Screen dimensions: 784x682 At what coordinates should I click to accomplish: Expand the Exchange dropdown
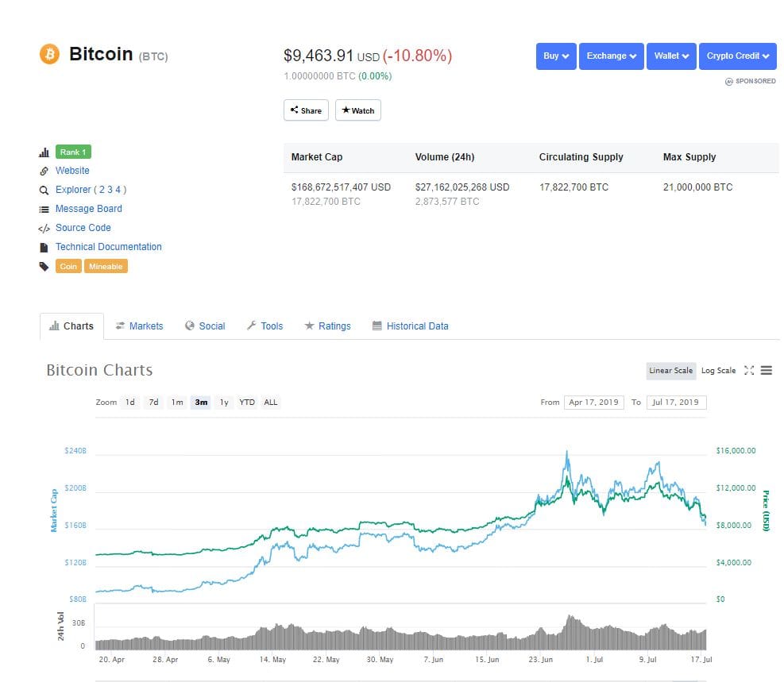tap(611, 56)
